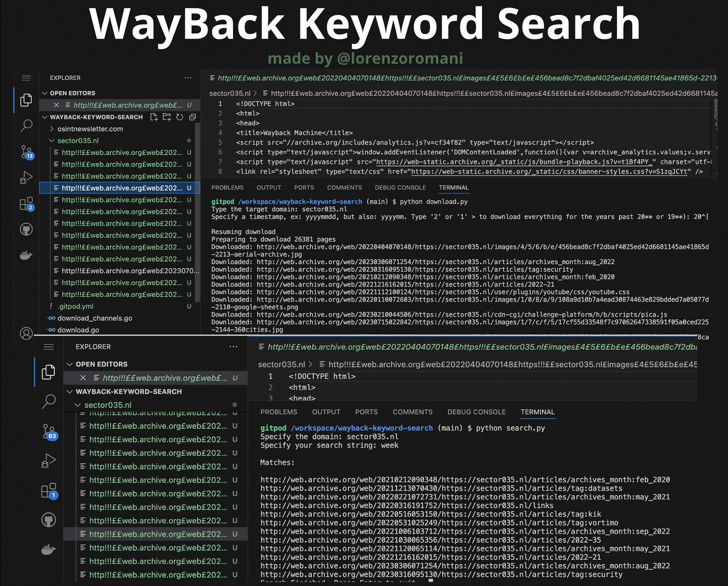Click New Folder icon in explorer header
The image size is (728, 586).
point(166,117)
